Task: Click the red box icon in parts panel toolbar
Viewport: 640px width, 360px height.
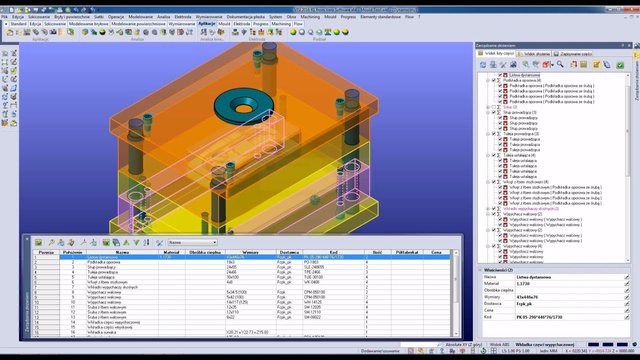Action: 547,64
